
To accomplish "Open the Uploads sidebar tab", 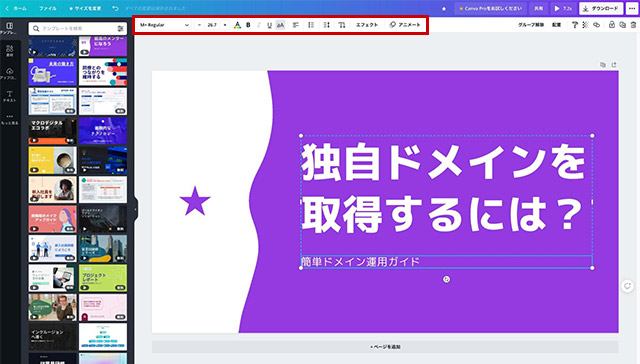I will tap(9, 73).
